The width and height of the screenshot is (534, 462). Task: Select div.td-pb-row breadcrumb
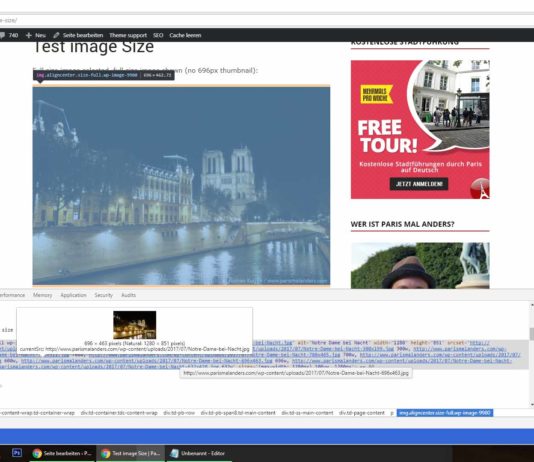coord(179,413)
